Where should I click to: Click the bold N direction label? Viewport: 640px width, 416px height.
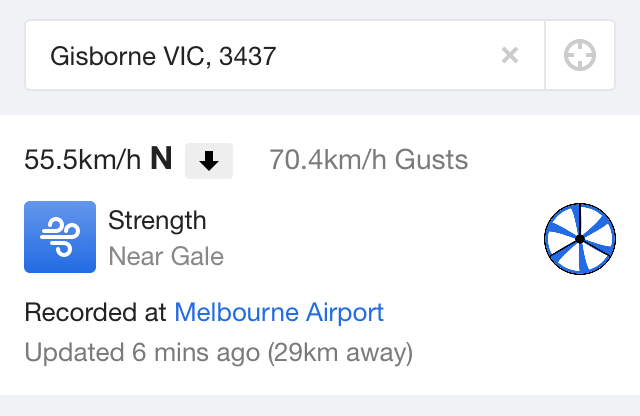point(161,158)
